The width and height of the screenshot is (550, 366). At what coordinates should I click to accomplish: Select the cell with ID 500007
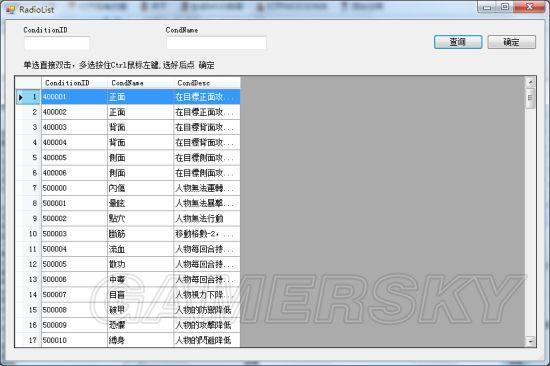(x=74, y=294)
